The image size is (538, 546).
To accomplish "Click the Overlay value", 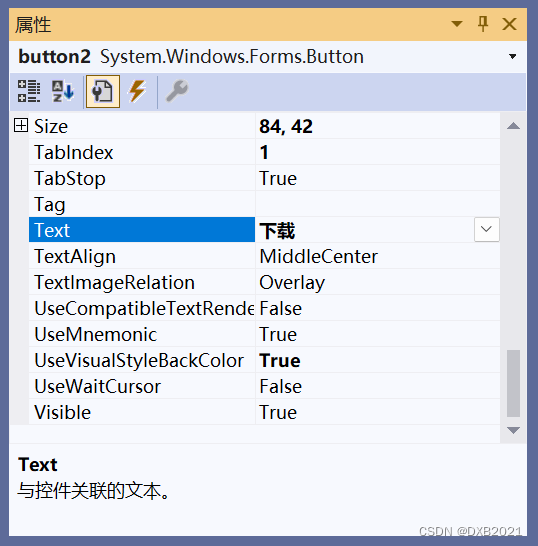I will pyautogui.click(x=378, y=282).
